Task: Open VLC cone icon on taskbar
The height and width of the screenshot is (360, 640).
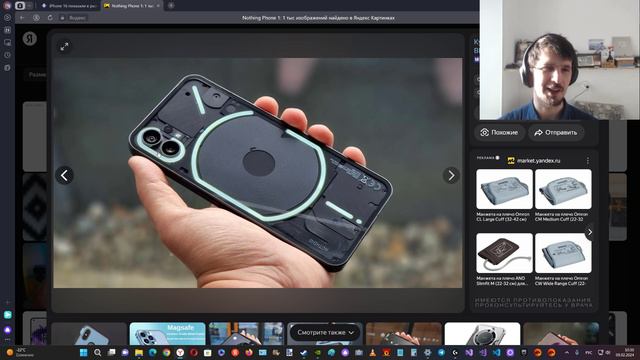Action: 373,353
